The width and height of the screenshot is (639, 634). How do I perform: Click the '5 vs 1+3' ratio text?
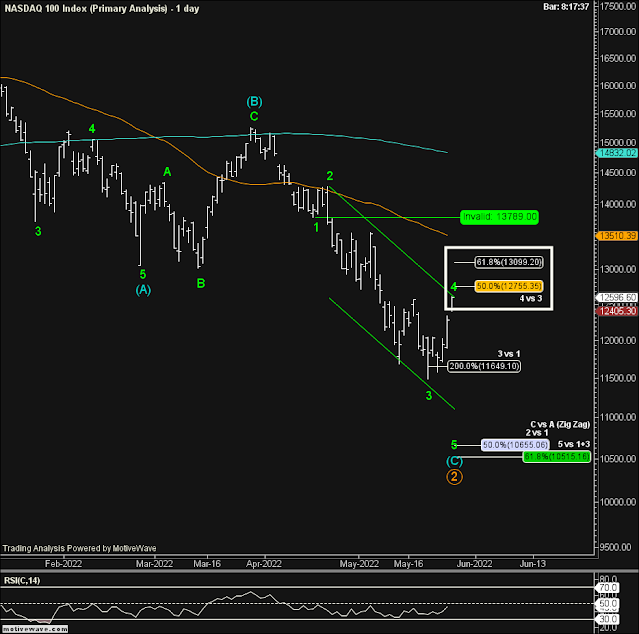pyautogui.click(x=574, y=444)
